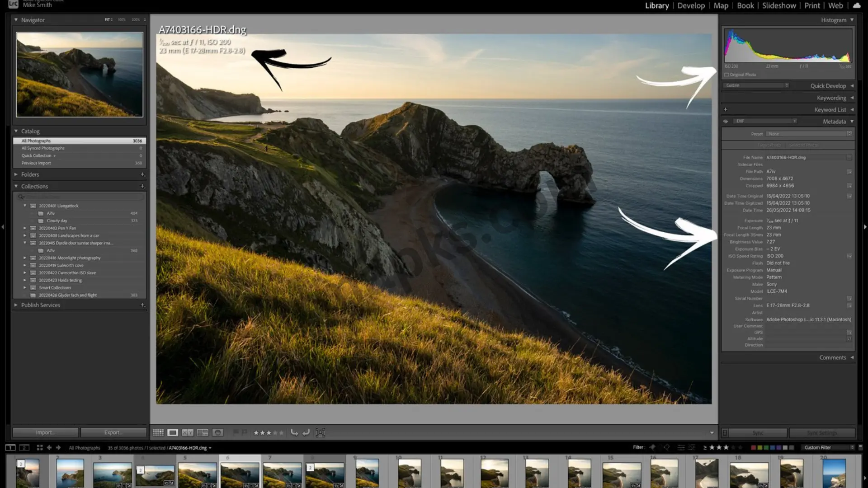Click File Name edit icon in Metadata

(x=849, y=158)
